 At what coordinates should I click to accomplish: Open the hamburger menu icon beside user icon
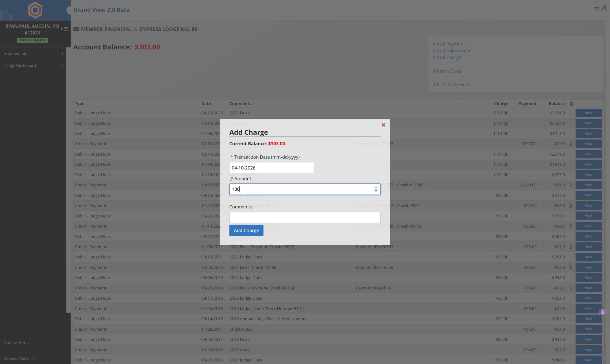pos(596,9)
